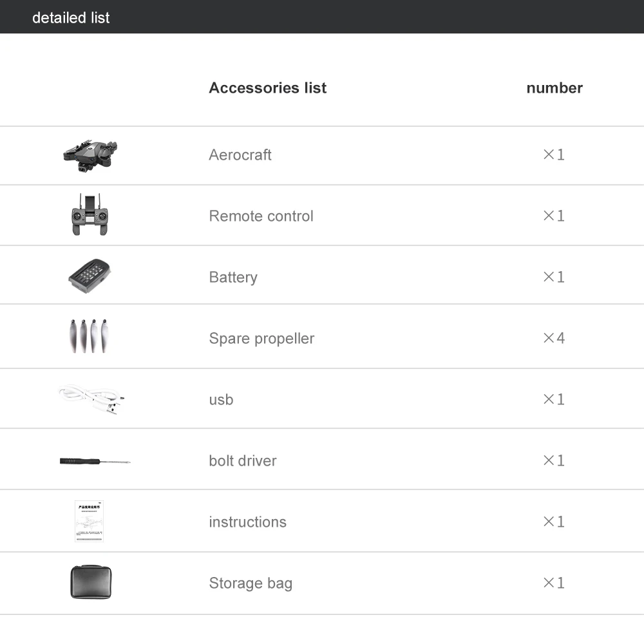Select the 'Aerocraft' label text
This screenshot has height=644, width=644.
(x=240, y=155)
